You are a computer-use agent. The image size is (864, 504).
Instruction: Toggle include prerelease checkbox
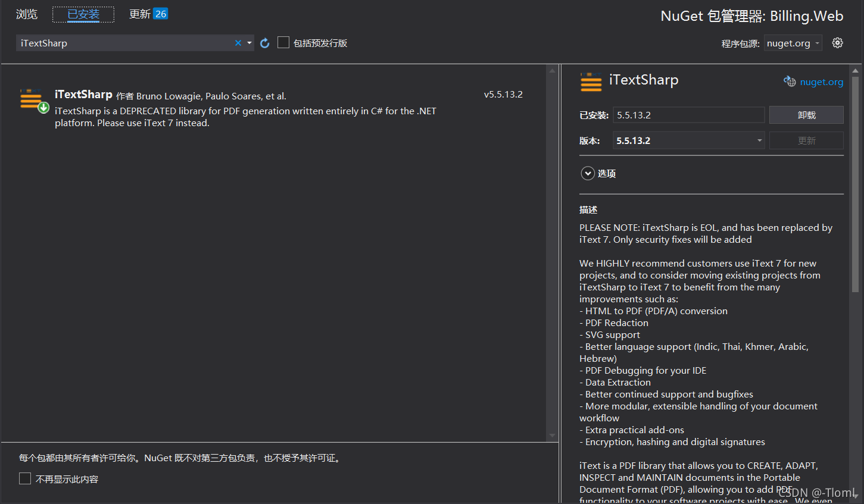click(x=283, y=42)
